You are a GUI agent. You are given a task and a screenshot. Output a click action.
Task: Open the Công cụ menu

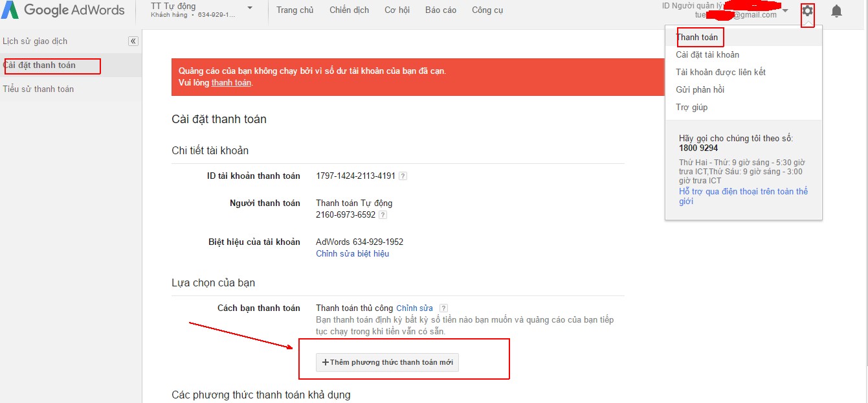click(x=487, y=10)
